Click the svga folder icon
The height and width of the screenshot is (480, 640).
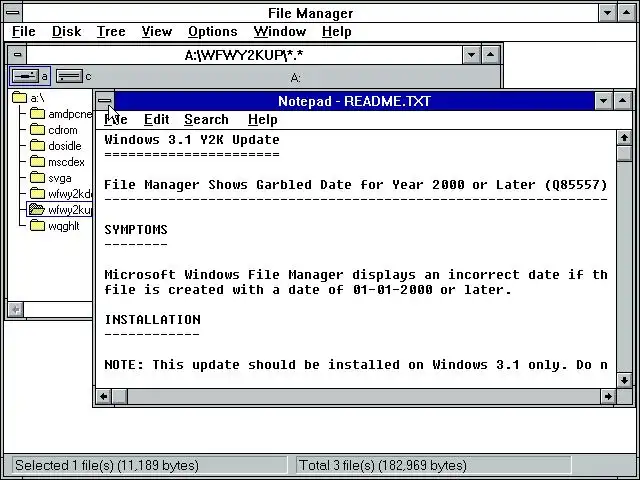click(x=37, y=178)
